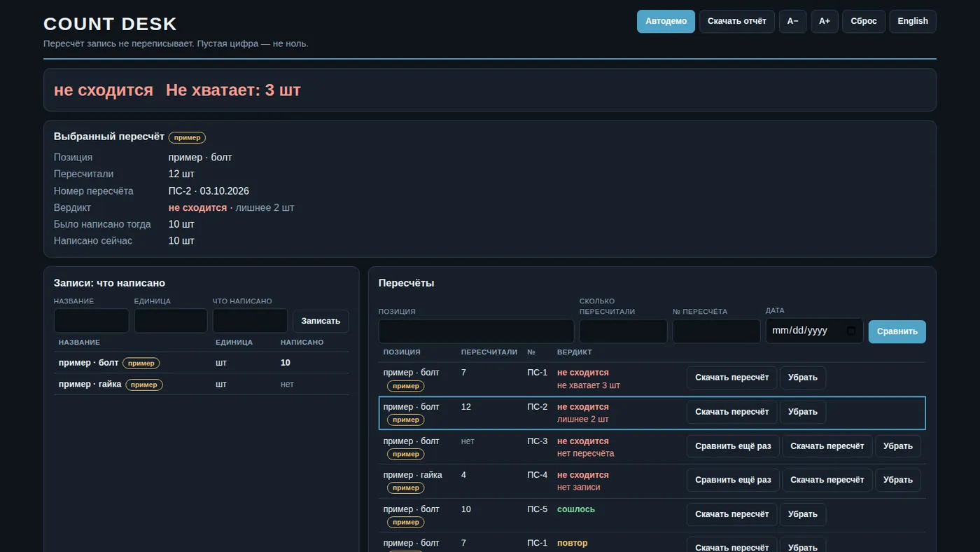Click the ПС-2 · 03.10.2026 value

(209, 191)
